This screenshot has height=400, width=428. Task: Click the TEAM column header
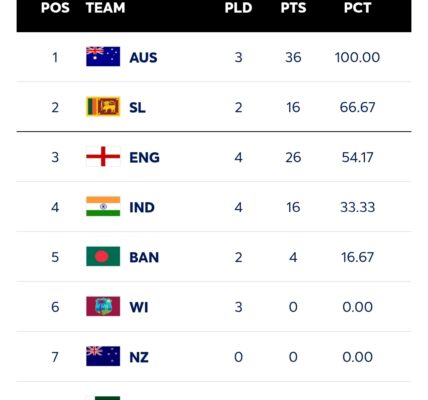pyautogui.click(x=105, y=8)
